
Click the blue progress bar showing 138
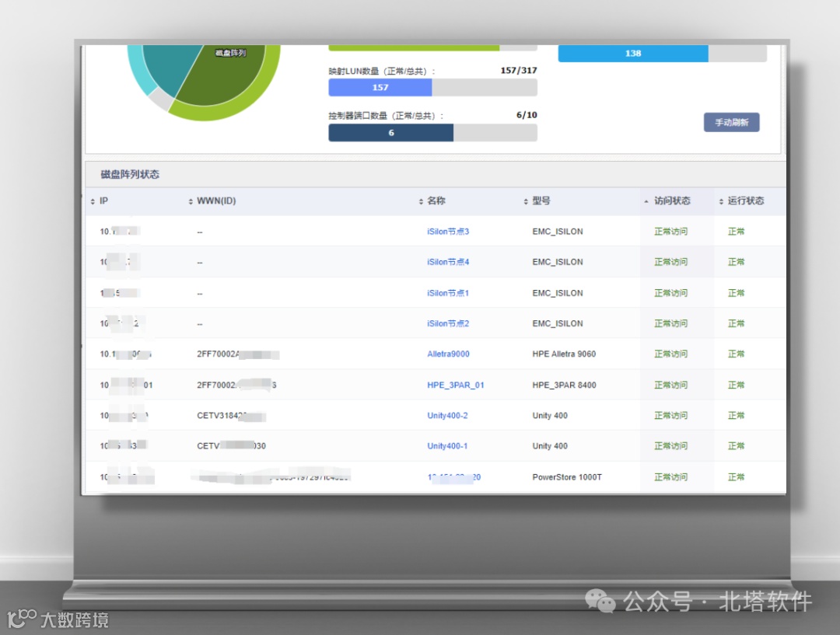click(662, 53)
